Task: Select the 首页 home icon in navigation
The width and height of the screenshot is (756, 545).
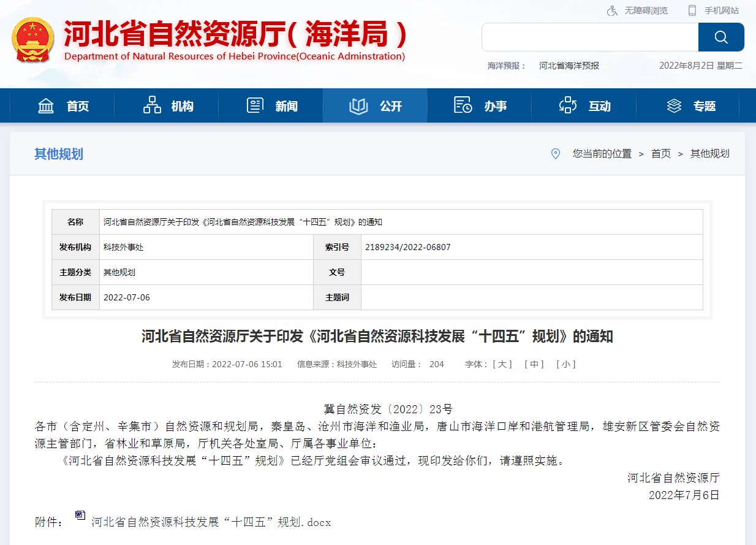Action: click(x=46, y=105)
